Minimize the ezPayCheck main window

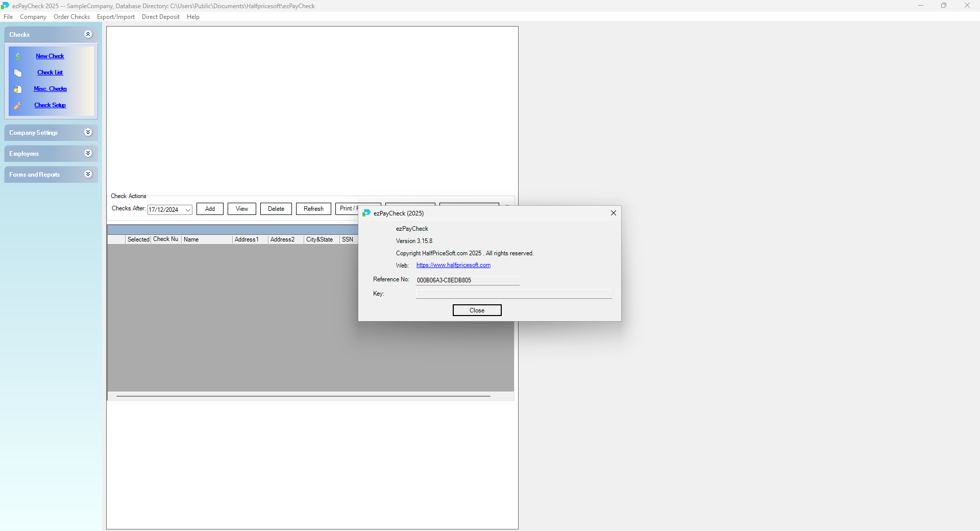tap(921, 6)
